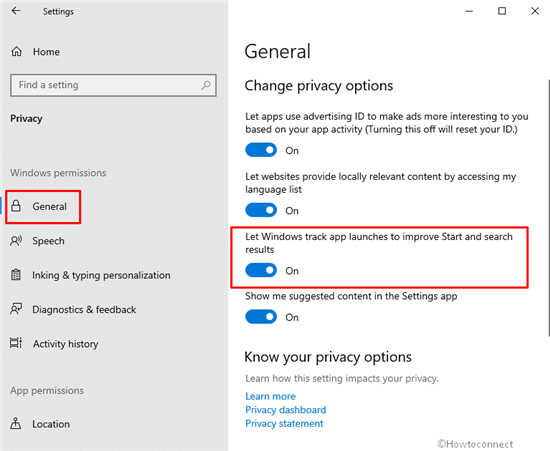550x451 pixels.
Task: Open the Speech settings page
Action: (x=48, y=241)
